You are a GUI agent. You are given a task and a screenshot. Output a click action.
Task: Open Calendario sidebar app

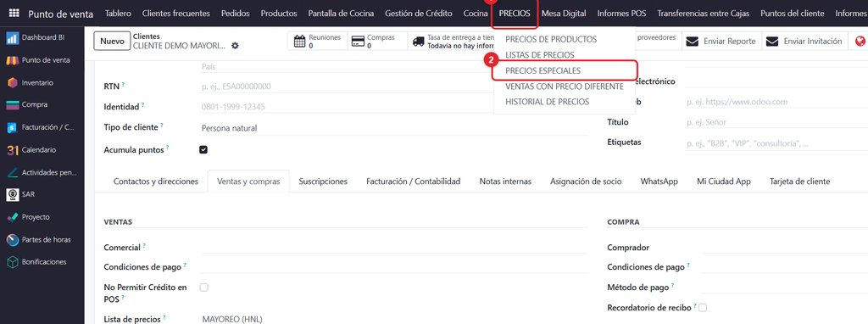(x=31, y=149)
